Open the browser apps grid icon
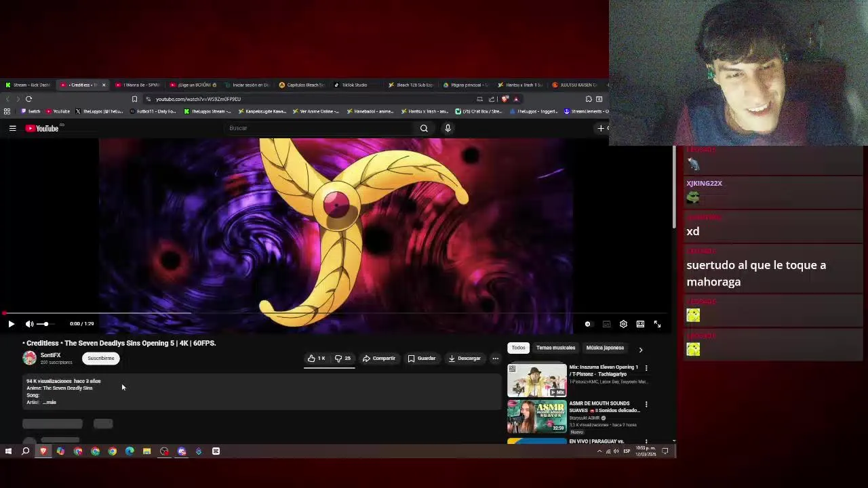868x488 pixels. 7,111
